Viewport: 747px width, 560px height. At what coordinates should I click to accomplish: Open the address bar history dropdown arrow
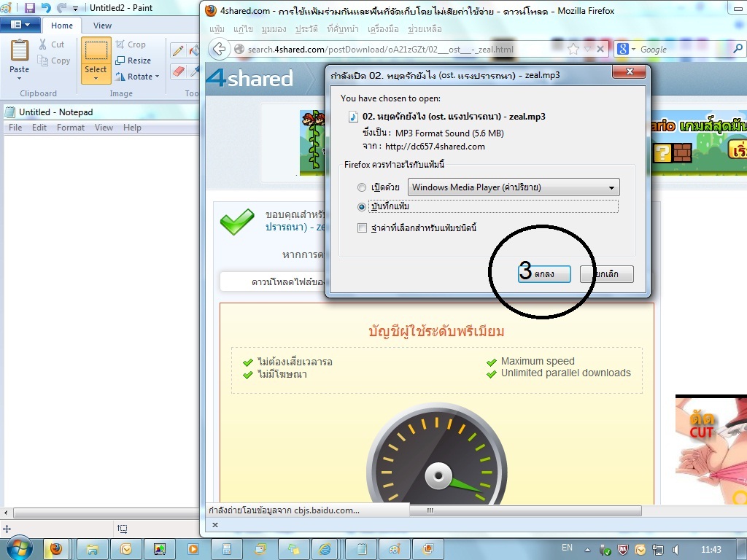click(587, 49)
